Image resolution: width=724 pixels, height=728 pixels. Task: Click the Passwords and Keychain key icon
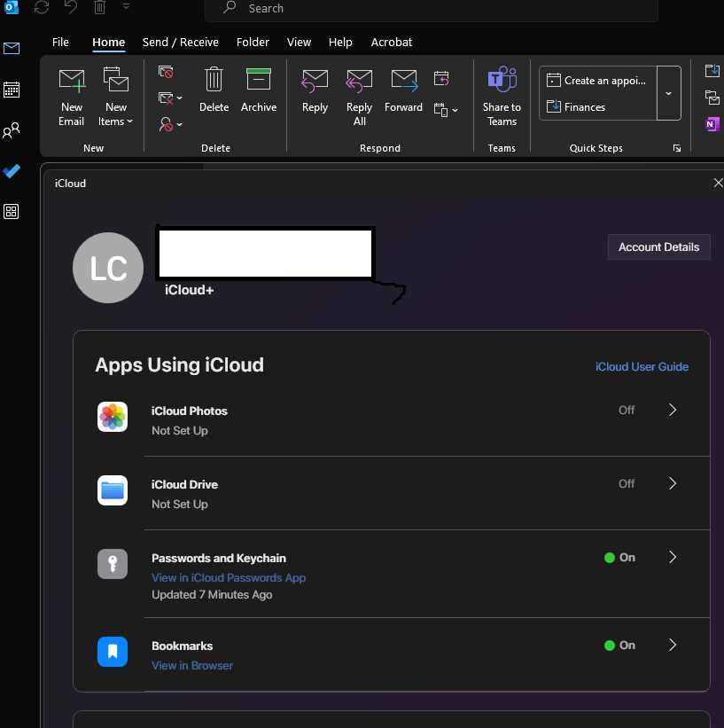click(113, 564)
